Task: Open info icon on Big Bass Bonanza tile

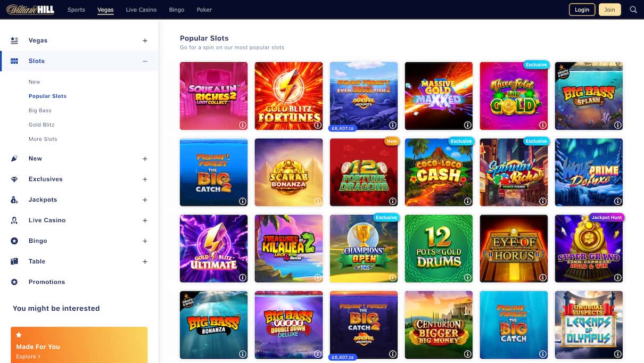Action: point(243,353)
